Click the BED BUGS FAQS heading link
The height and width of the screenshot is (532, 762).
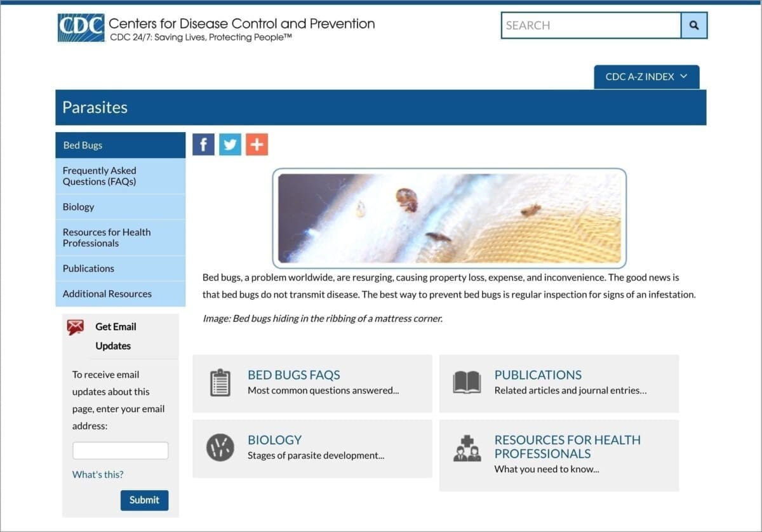[x=294, y=375]
